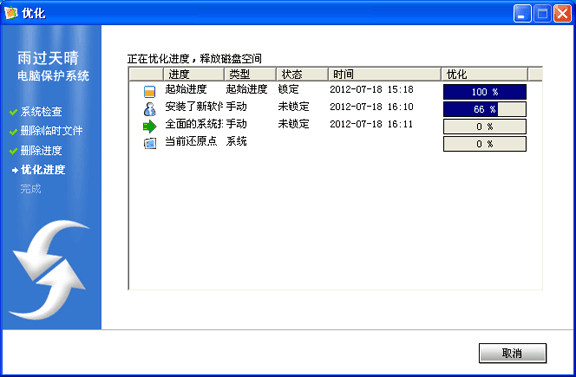Click the 系统 type of 当前还原点

click(x=236, y=141)
